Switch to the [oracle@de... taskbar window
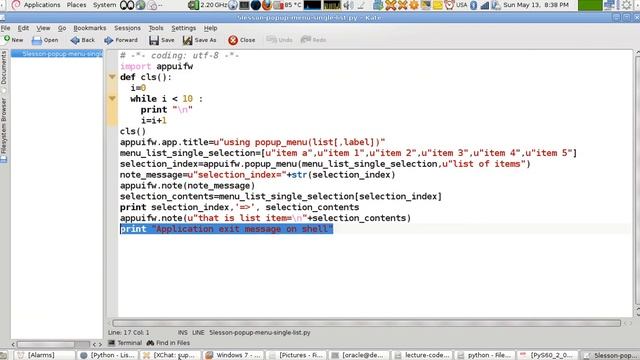 pos(360,355)
